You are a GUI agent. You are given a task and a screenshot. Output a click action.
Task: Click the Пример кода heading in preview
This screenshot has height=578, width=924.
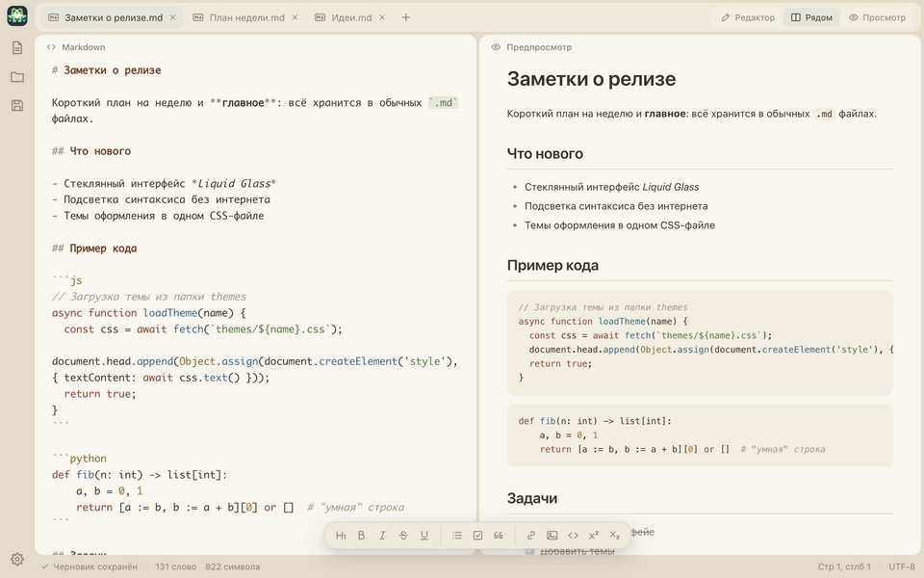552,266
